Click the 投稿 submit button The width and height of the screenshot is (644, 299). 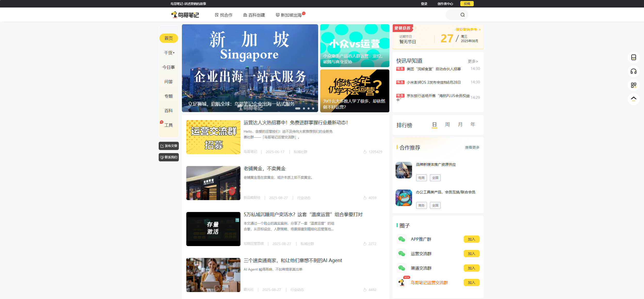point(466,4)
